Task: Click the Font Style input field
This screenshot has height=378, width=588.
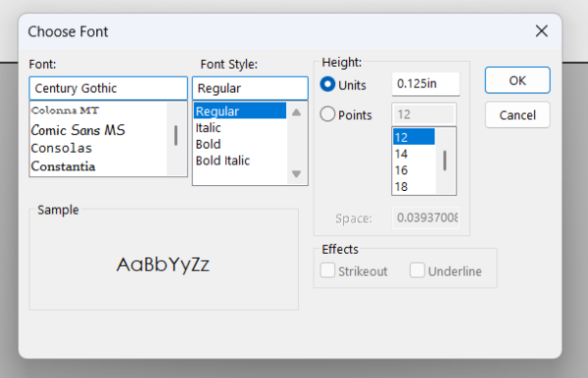Action: [250, 88]
